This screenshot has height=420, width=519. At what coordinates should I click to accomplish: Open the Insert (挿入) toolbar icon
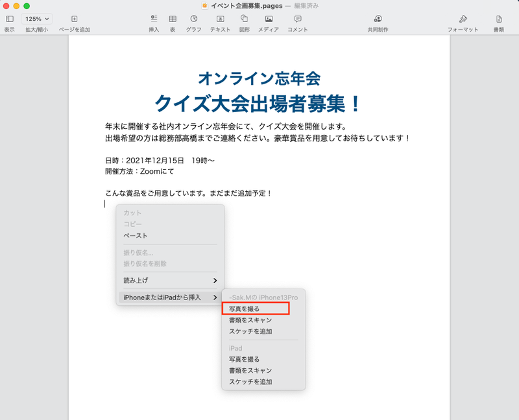[x=154, y=19]
